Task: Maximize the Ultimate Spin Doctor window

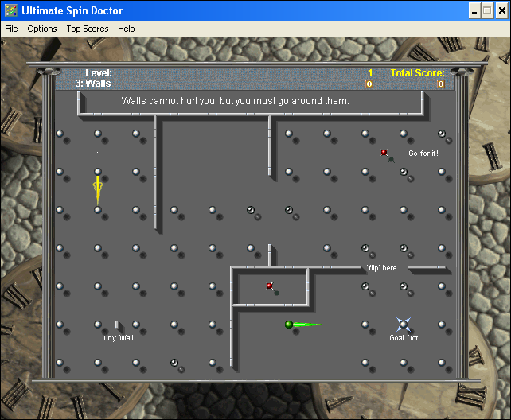Action: (x=486, y=10)
